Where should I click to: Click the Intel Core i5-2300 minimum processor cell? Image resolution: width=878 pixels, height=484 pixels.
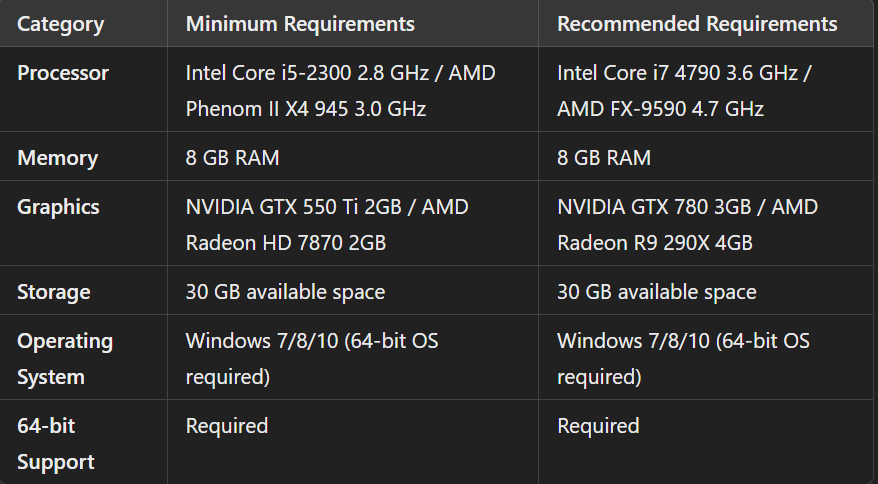click(340, 90)
